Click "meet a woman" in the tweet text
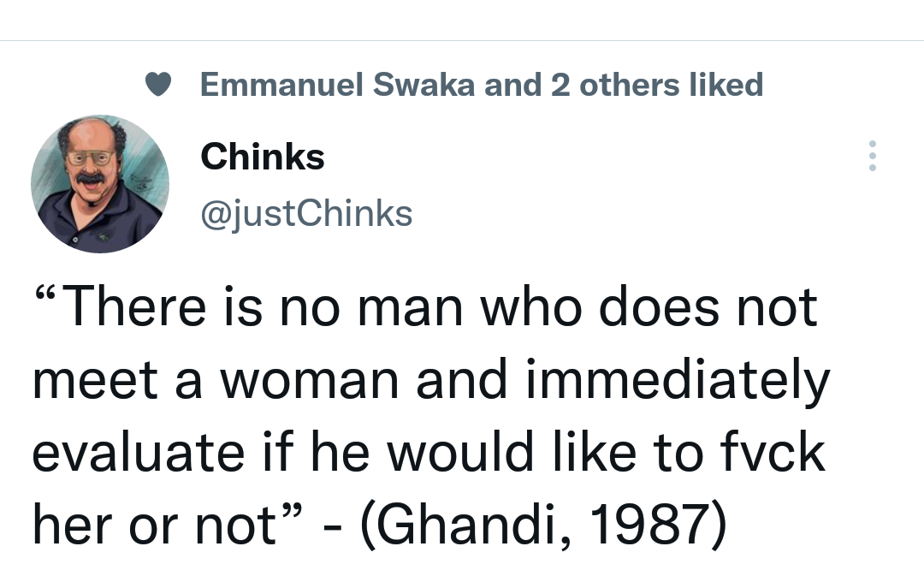 (215, 380)
